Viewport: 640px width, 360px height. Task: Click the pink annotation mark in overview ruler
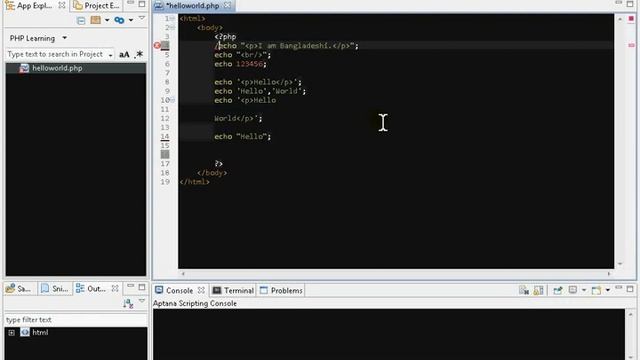click(x=631, y=45)
